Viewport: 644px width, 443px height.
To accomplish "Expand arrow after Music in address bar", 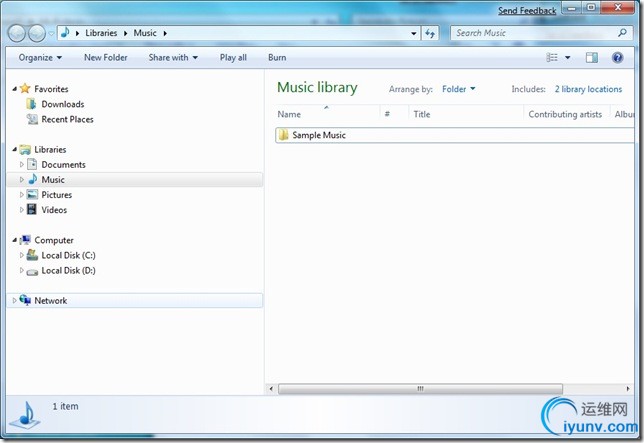I will pos(165,33).
